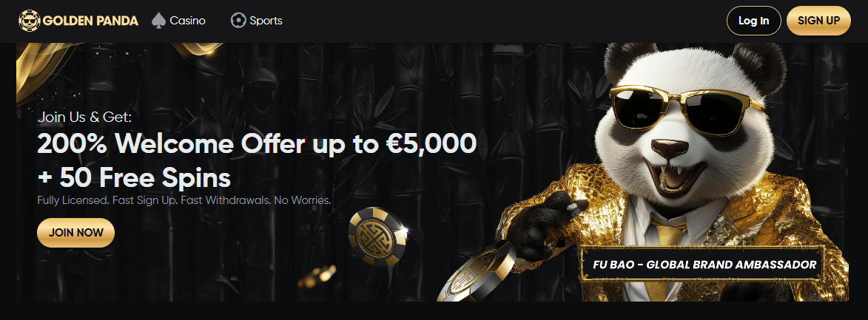The width and height of the screenshot is (868, 320).
Task: Click the 200% Welcome Offer headline
Action: tap(257, 144)
